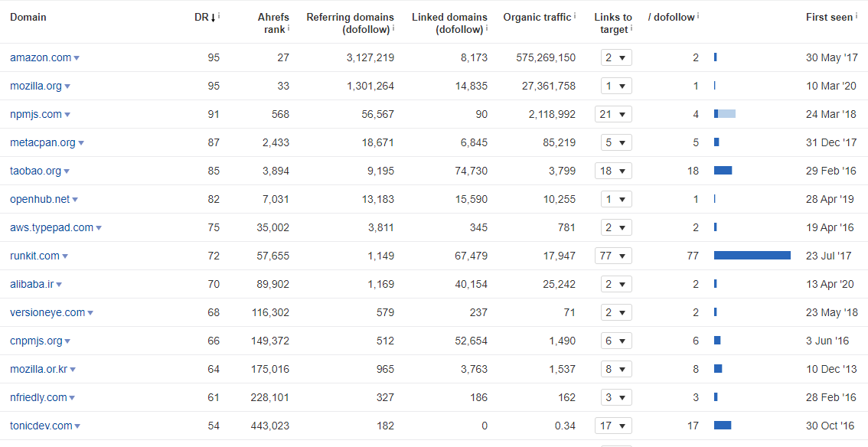Open Links to target dropdown for mozilla.or.kr
The image size is (868, 447).
(x=616, y=369)
